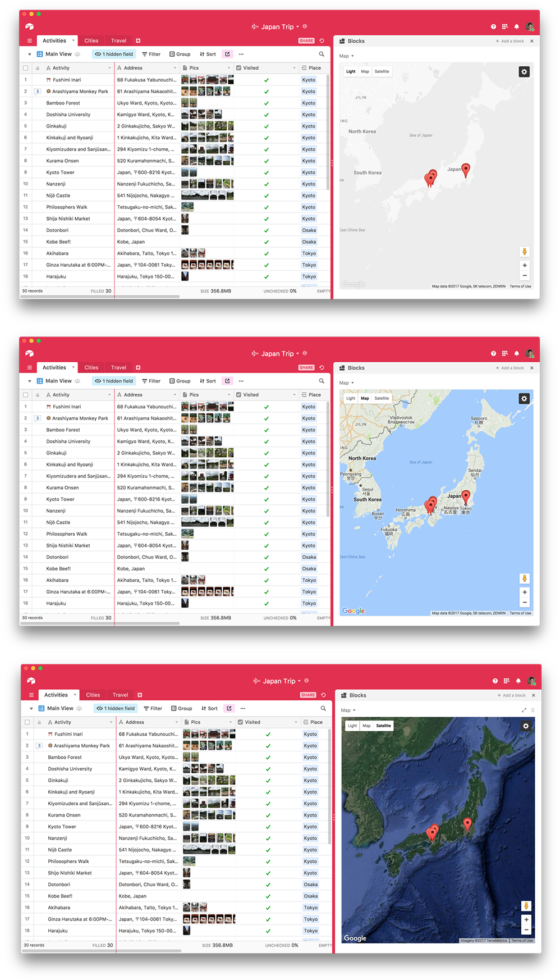
Task: Click Group button in bottom window
Action: [x=182, y=708]
